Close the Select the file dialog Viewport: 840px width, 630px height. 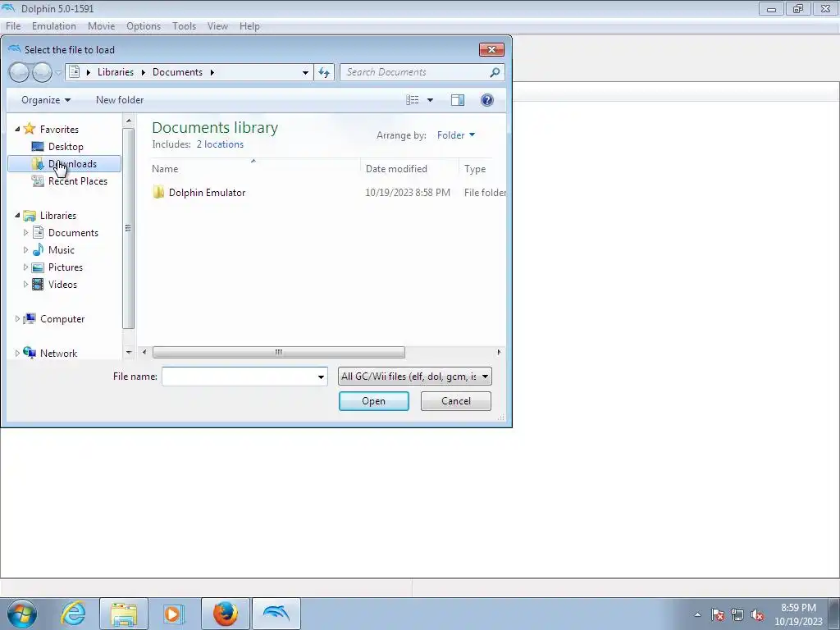[491, 49]
